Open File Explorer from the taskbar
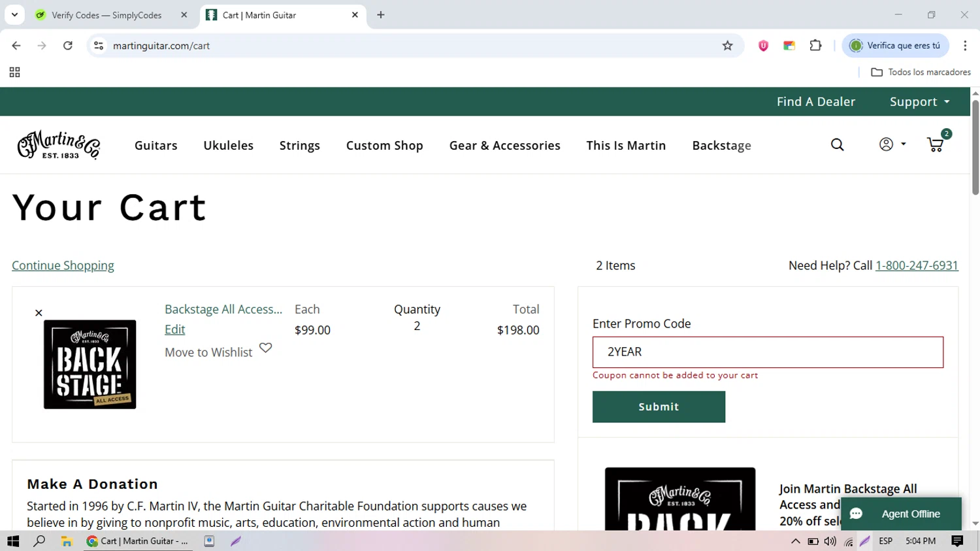The height and width of the screenshot is (551, 980). pos(66,541)
